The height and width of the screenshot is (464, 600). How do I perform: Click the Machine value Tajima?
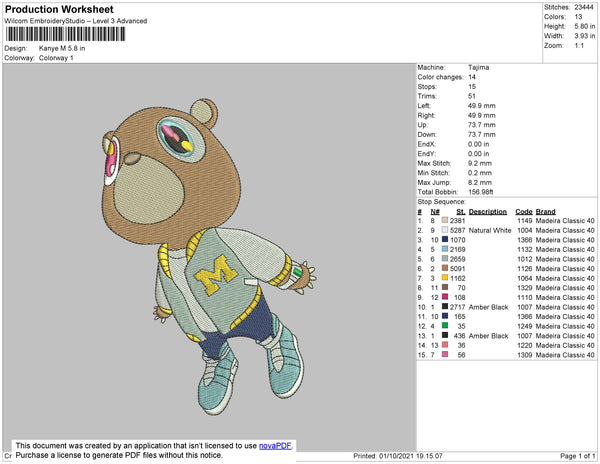coord(478,67)
